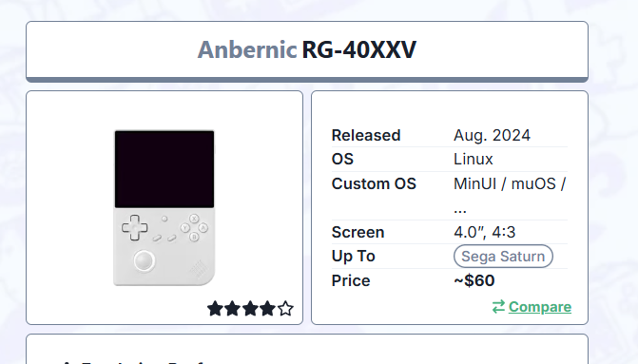Click the fourth filled rating star

pyautogui.click(x=267, y=309)
